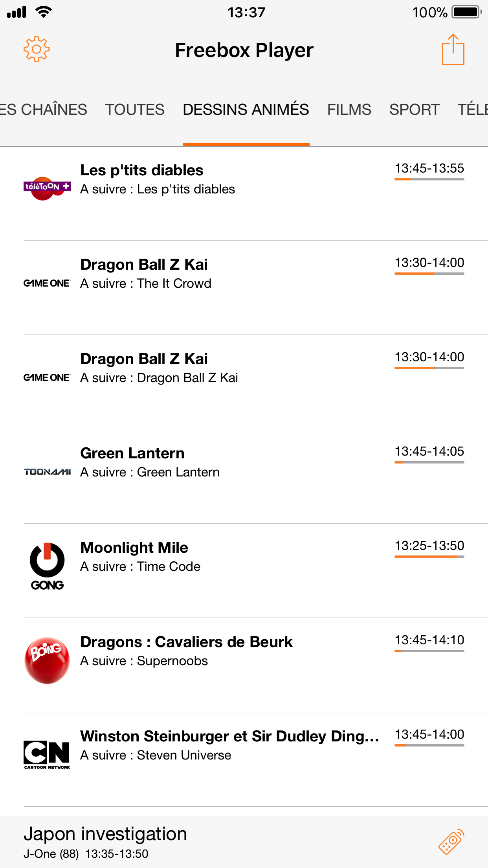Image resolution: width=488 pixels, height=868 pixels.
Task: Select the Dessins Animés tab
Action: pos(246,110)
